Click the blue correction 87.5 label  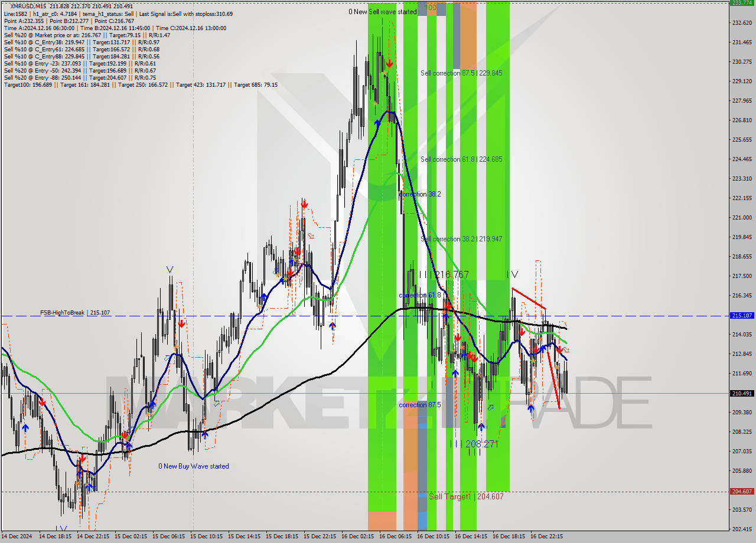420,405
